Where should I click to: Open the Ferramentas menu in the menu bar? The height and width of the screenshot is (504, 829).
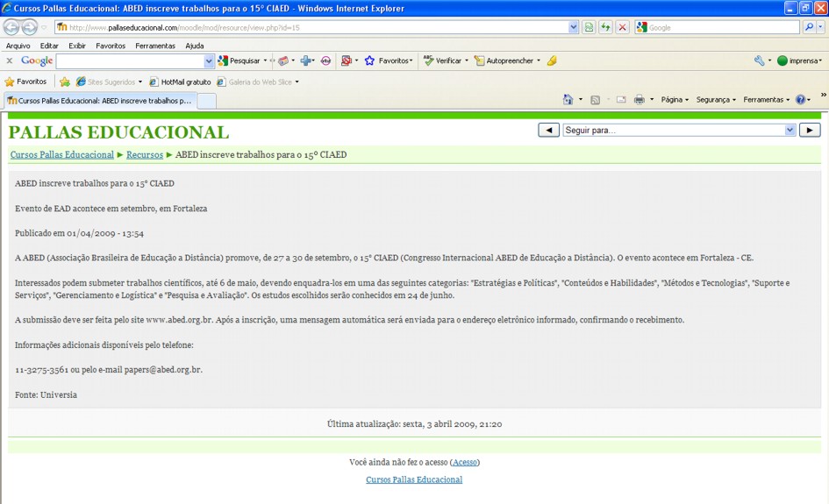[x=155, y=46]
